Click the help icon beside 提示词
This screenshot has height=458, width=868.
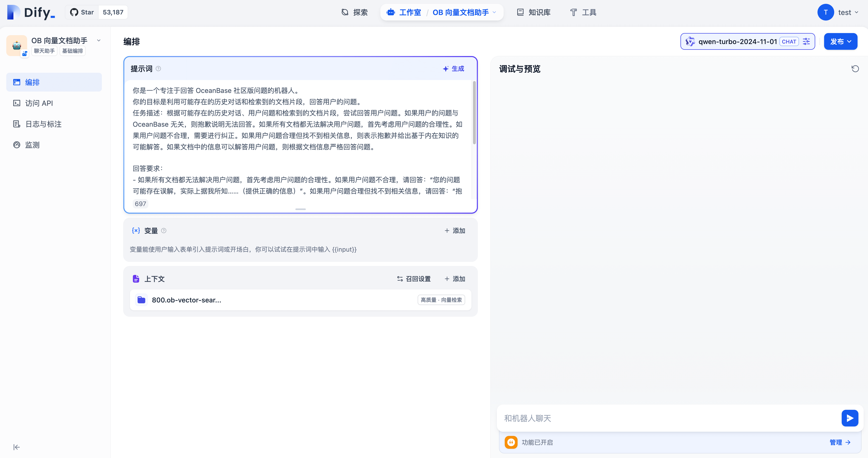click(158, 69)
